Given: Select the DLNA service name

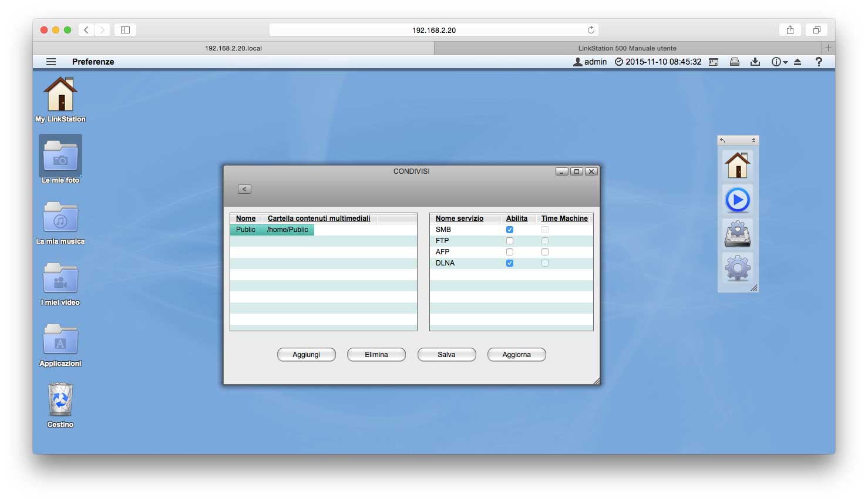Looking at the screenshot, I should click(x=445, y=263).
